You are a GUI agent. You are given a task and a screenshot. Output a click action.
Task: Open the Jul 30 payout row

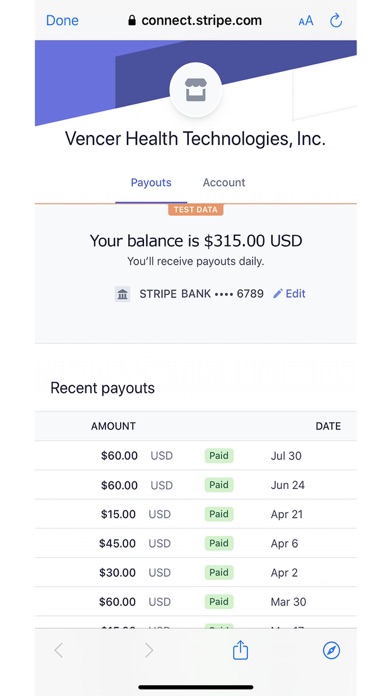coord(196,455)
